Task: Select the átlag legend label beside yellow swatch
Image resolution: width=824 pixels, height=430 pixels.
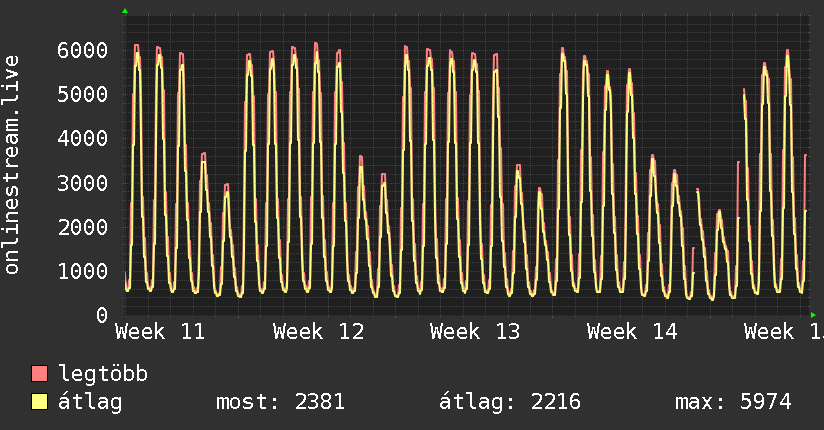Action: pos(90,402)
